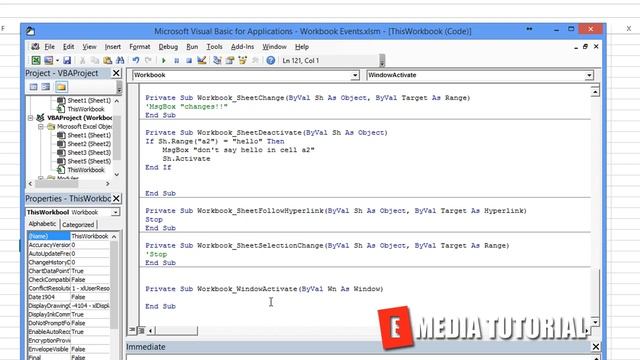The height and width of the screenshot is (360, 640).
Task: Click the VBA application icon in title bar
Action: pyautogui.click(x=30, y=31)
